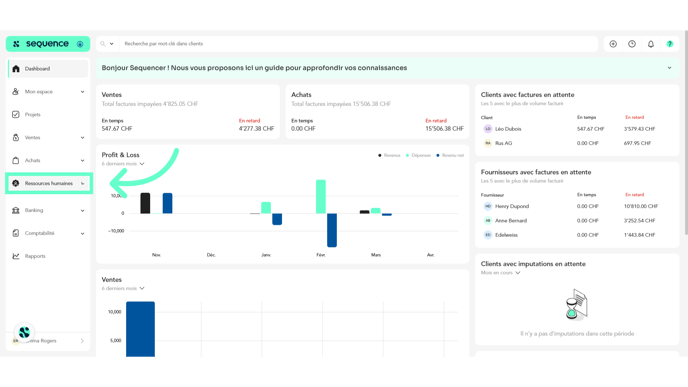Viewport: 688px width, 387px height.
Task: Click the Mon espace person icon
Action: [x=16, y=92]
